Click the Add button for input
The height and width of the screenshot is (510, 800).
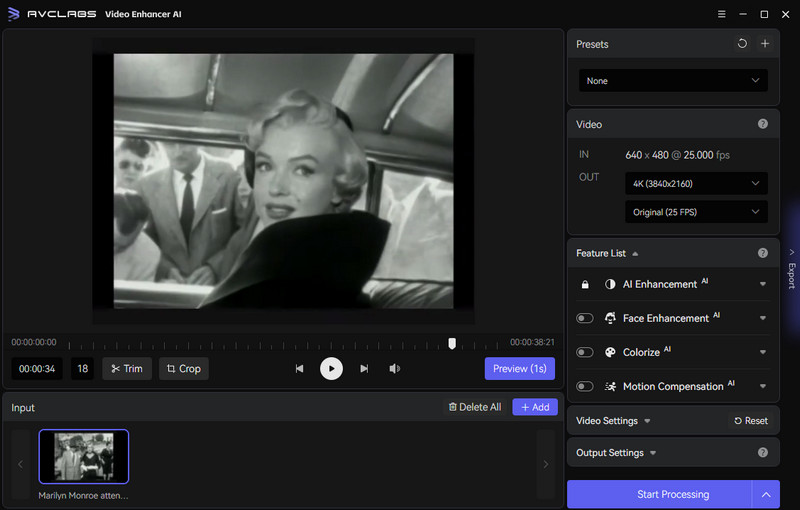point(535,407)
